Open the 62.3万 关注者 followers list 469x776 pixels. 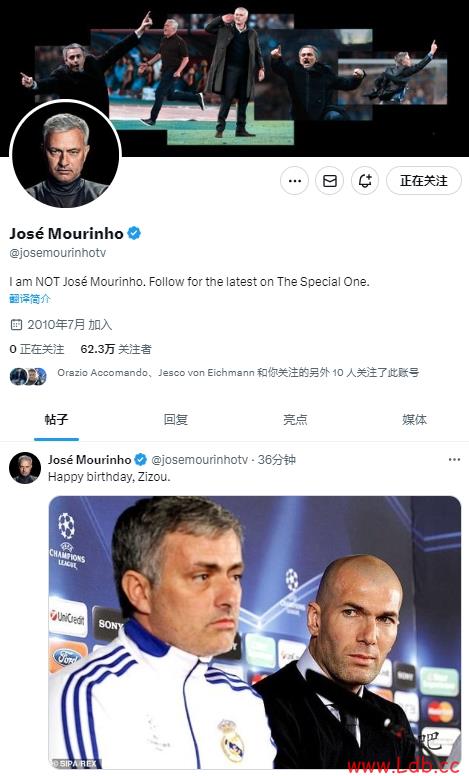pos(116,349)
